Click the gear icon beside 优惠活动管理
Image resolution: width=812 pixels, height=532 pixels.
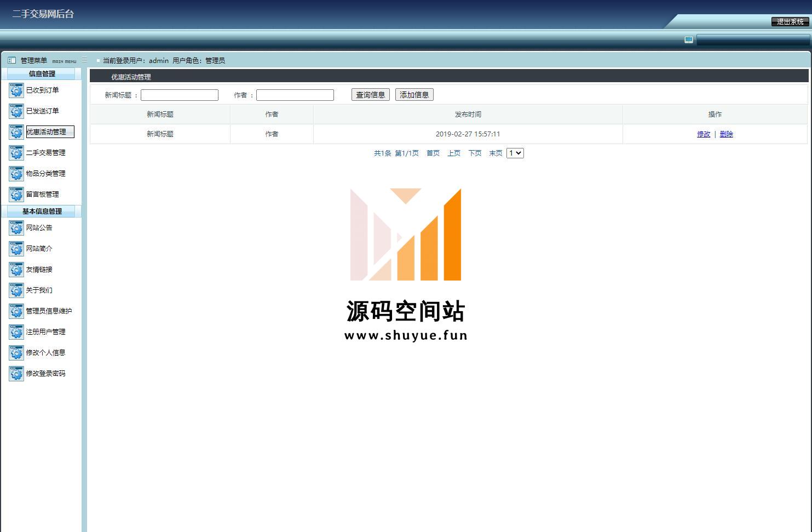click(16, 132)
